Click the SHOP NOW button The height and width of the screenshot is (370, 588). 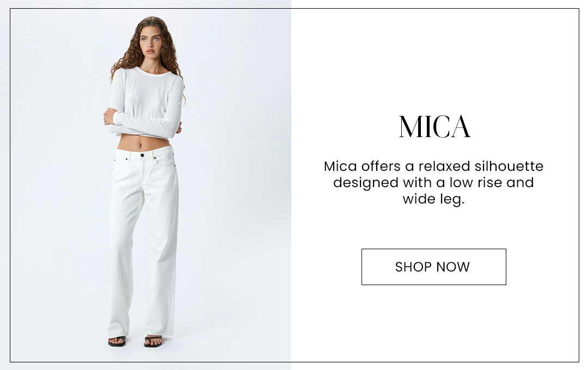click(433, 267)
